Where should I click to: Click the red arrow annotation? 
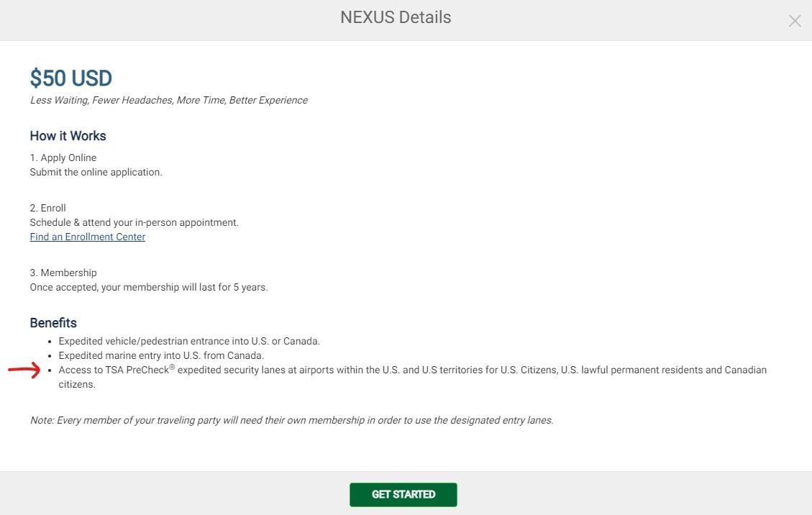[x=24, y=370]
